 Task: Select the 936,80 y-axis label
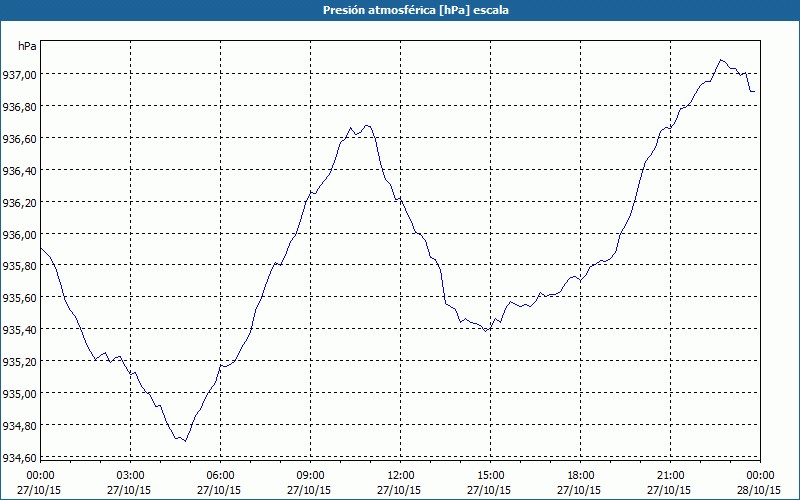point(19,107)
